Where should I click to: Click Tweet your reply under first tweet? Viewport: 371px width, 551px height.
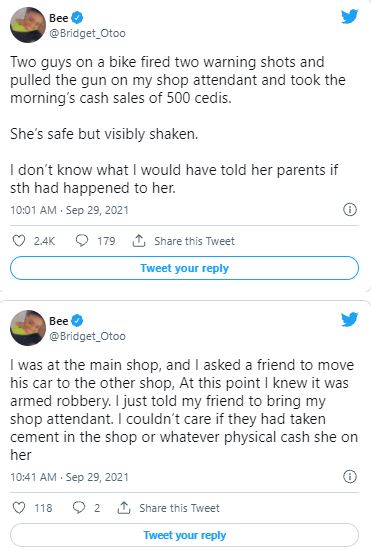pyautogui.click(x=184, y=268)
